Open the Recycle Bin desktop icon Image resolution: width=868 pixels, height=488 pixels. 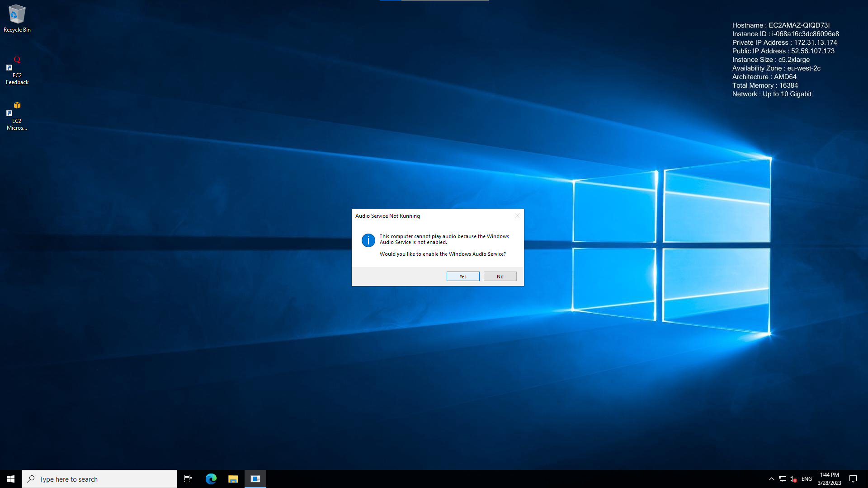[17, 19]
